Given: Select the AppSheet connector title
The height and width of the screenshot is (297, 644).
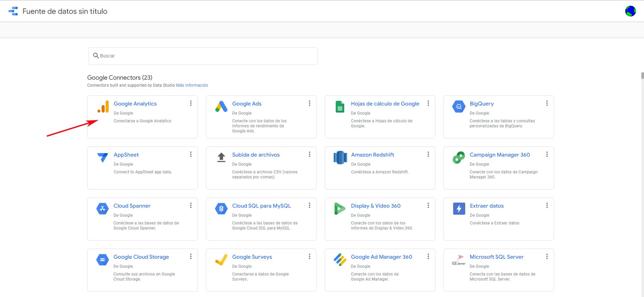Looking at the screenshot, I should click(126, 155).
